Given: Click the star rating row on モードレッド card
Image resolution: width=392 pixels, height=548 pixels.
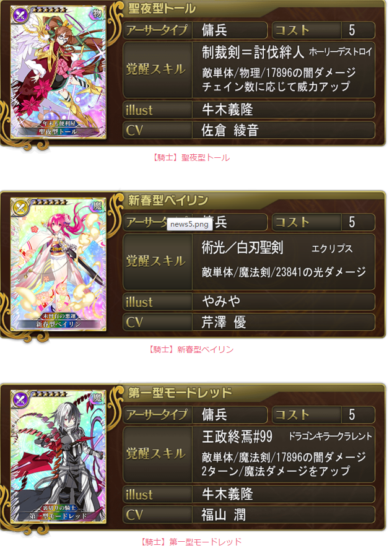Looking at the screenshot, I should click(48, 394).
